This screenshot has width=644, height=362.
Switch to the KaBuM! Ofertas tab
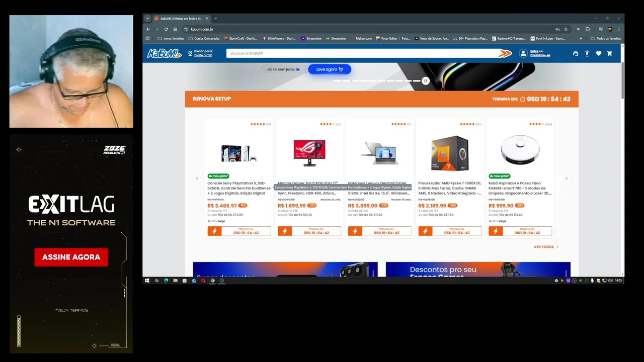(180, 19)
